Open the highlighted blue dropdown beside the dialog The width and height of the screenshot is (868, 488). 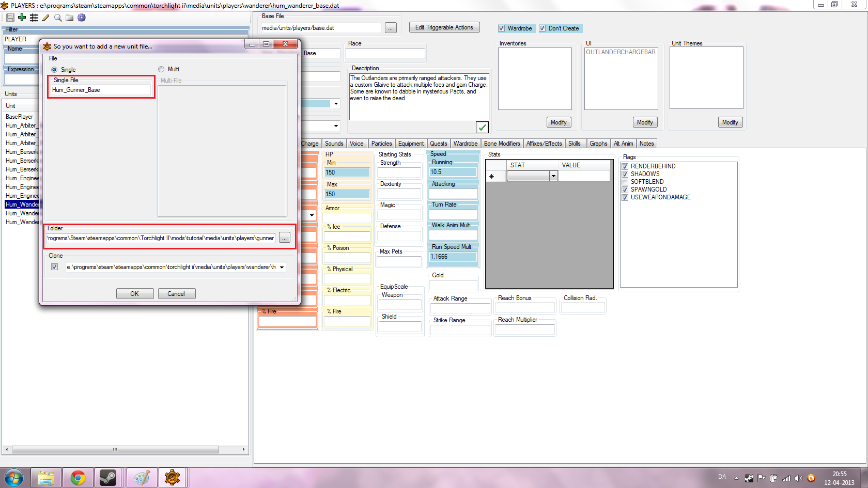[x=336, y=104]
